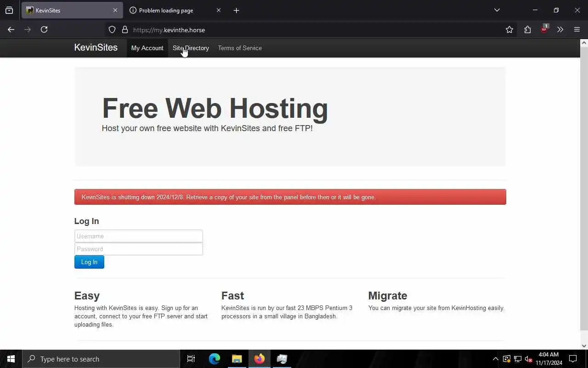
Task: Open the Windows Start menu
Action: coord(11,359)
